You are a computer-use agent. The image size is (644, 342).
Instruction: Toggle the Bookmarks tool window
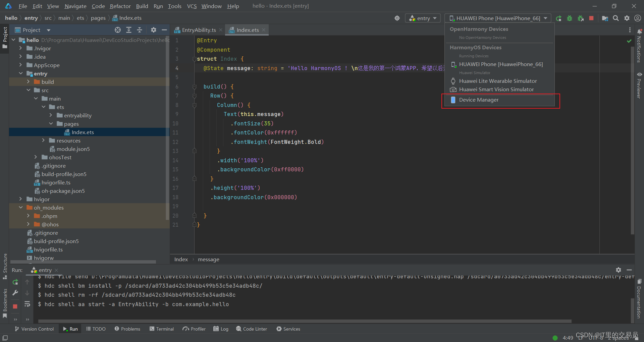pyautogui.click(x=5, y=303)
